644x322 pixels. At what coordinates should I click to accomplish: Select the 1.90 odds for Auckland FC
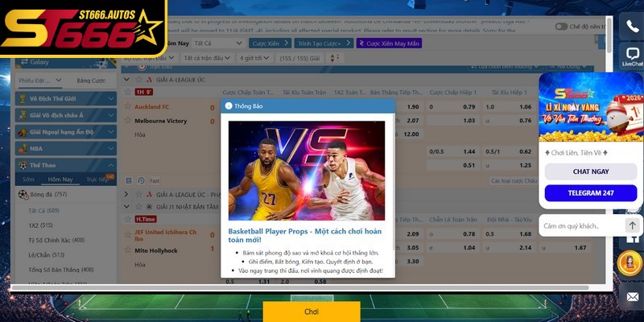(x=413, y=107)
